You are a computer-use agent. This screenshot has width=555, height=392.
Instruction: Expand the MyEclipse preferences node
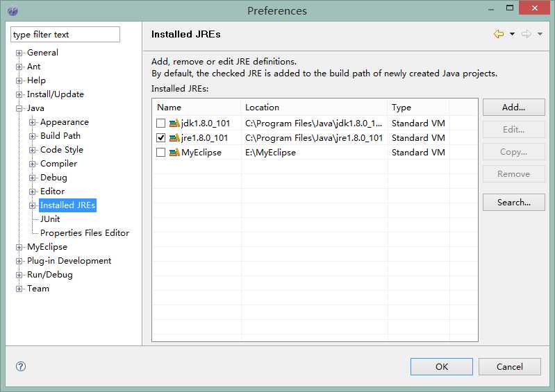tap(19, 247)
